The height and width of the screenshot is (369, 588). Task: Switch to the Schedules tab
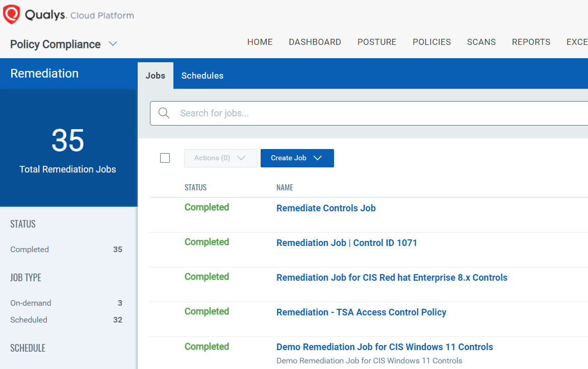click(202, 76)
